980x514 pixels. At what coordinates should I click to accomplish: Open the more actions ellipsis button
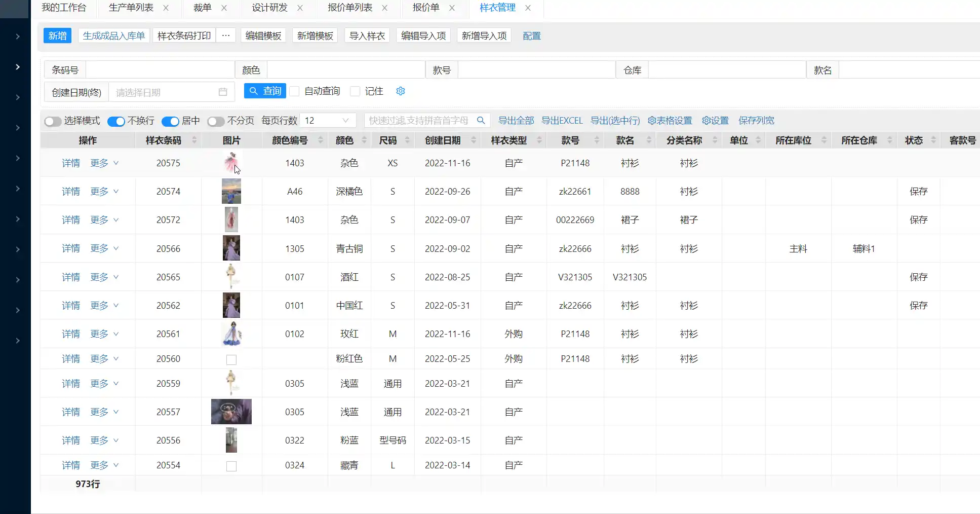click(x=226, y=35)
